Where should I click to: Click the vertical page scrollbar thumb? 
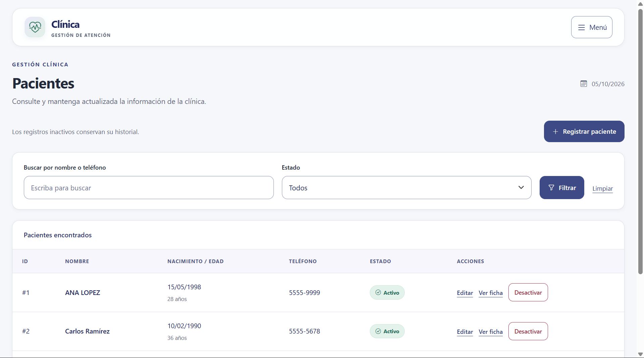point(640,141)
